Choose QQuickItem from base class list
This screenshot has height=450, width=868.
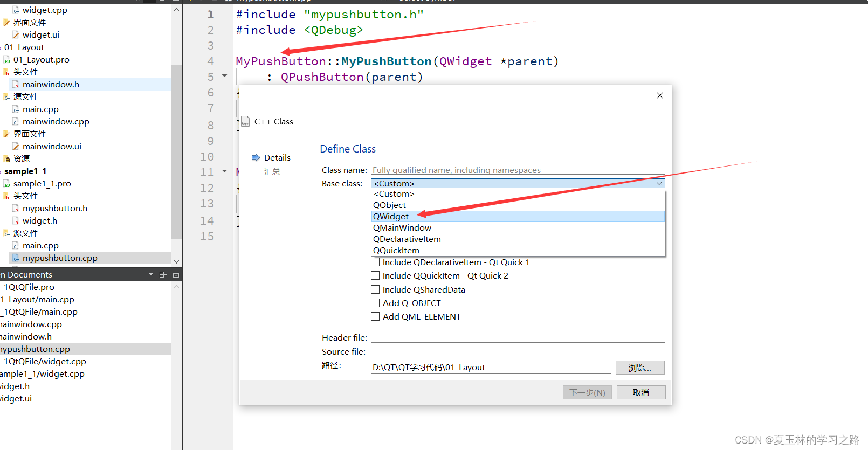[518, 251]
